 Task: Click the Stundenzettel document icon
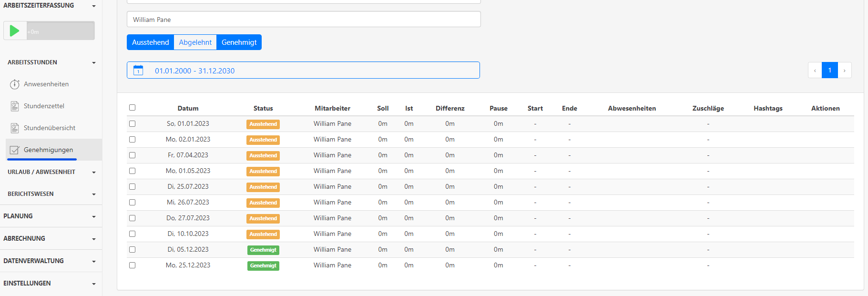pos(15,106)
